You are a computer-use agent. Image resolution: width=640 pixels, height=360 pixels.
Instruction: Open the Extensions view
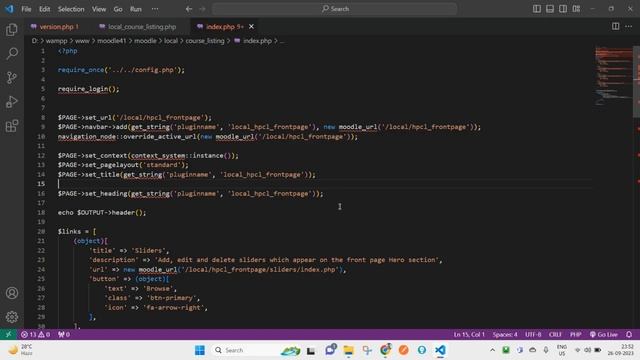12,126
